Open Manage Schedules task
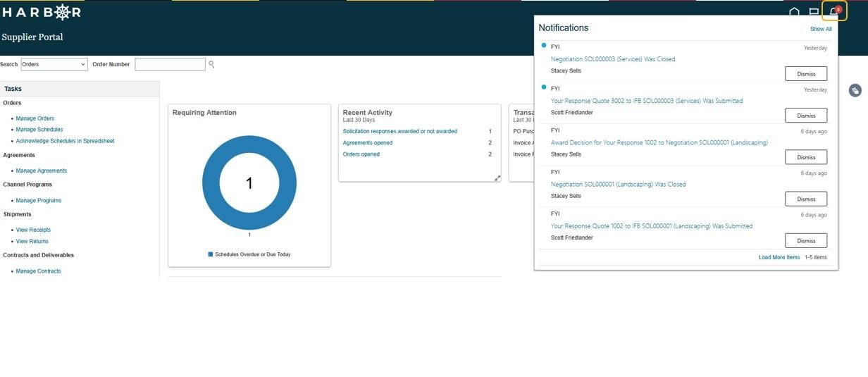Viewport: 868px width, 377px height. 39,130
